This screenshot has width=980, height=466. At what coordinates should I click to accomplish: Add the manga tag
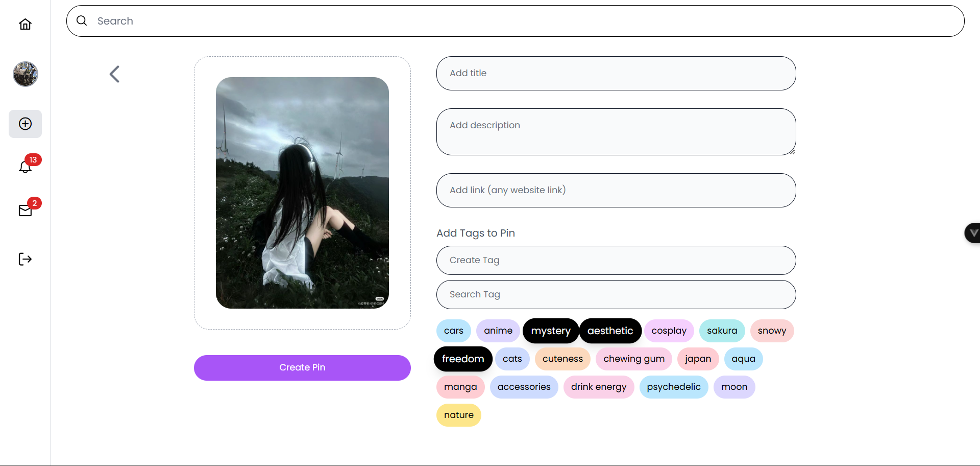tap(460, 387)
